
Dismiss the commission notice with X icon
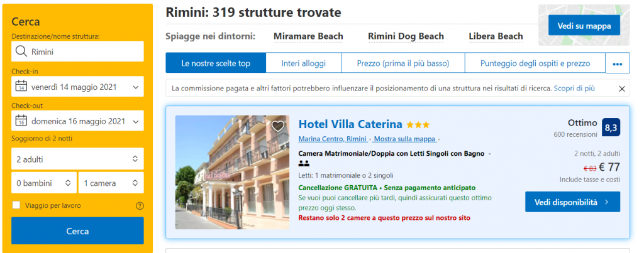[x=622, y=89]
